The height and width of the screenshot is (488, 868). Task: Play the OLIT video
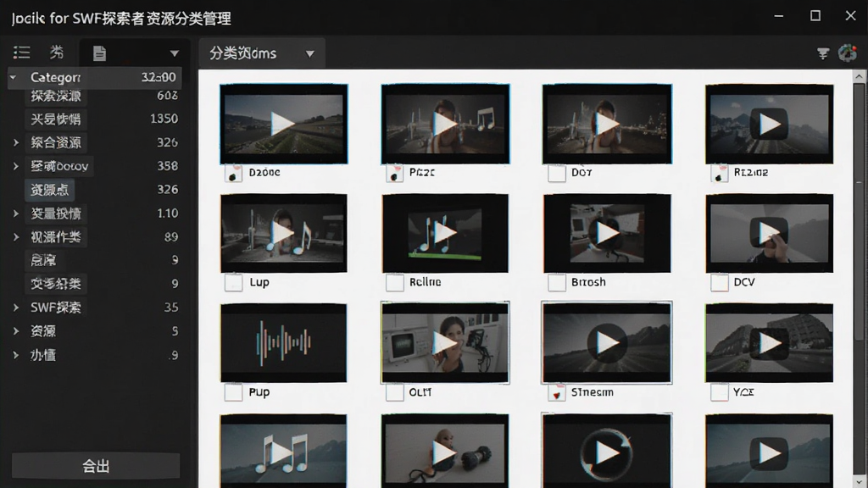(445, 342)
